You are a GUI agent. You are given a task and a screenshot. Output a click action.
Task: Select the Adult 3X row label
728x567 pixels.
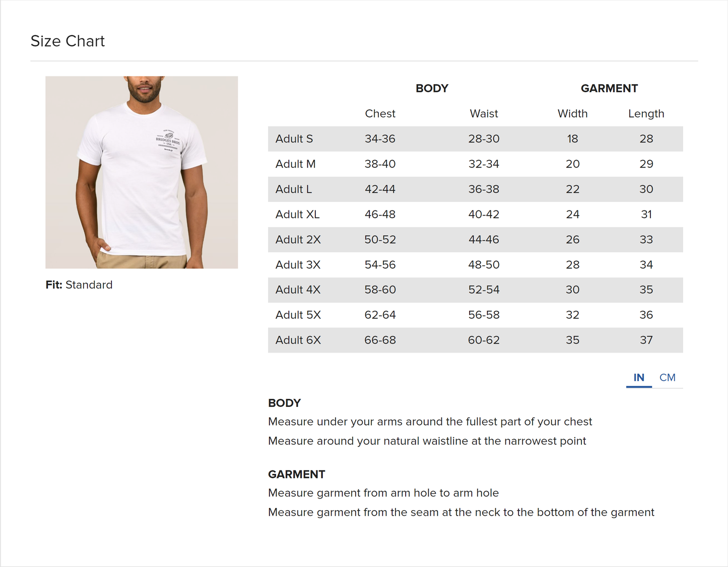click(x=298, y=265)
